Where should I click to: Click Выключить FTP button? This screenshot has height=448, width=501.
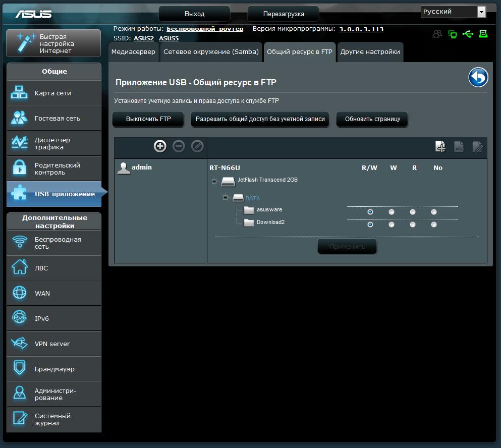(x=148, y=119)
